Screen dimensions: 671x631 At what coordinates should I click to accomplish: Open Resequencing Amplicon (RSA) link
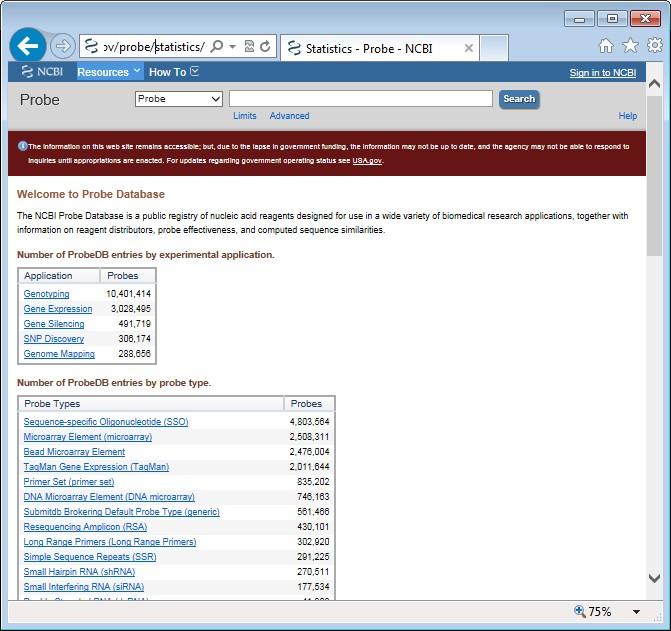(85, 527)
